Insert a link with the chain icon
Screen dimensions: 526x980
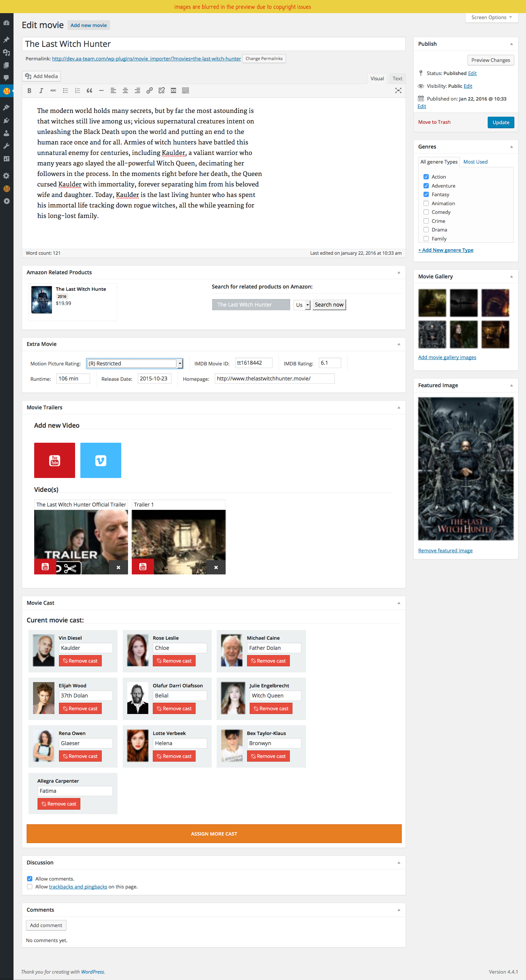(x=149, y=90)
